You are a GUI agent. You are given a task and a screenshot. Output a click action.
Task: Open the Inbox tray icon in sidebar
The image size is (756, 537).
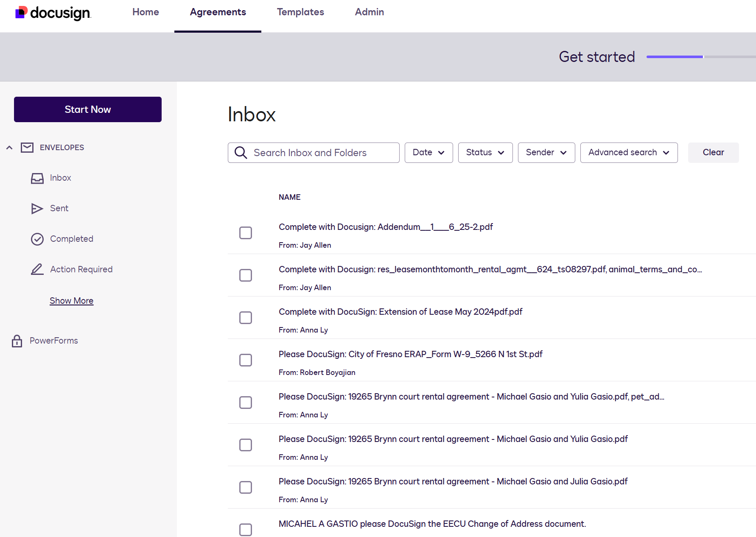pyautogui.click(x=37, y=178)
